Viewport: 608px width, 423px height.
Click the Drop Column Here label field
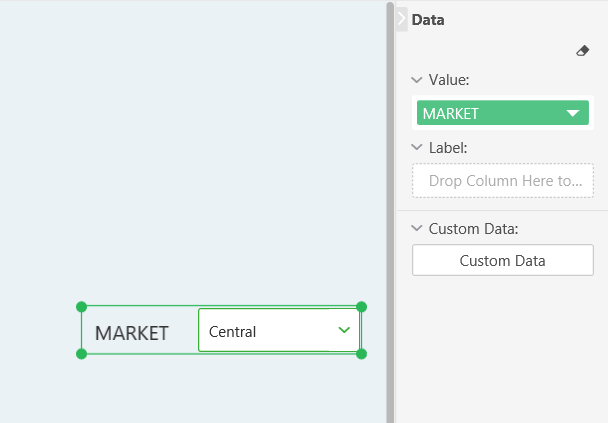[503, 181]
